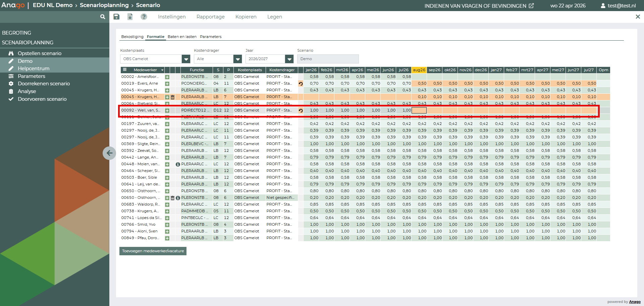This screenshot has width=644, height=306.
Task: Expand the Kostenplaats dropdown
Action: [x=186, y=59]
